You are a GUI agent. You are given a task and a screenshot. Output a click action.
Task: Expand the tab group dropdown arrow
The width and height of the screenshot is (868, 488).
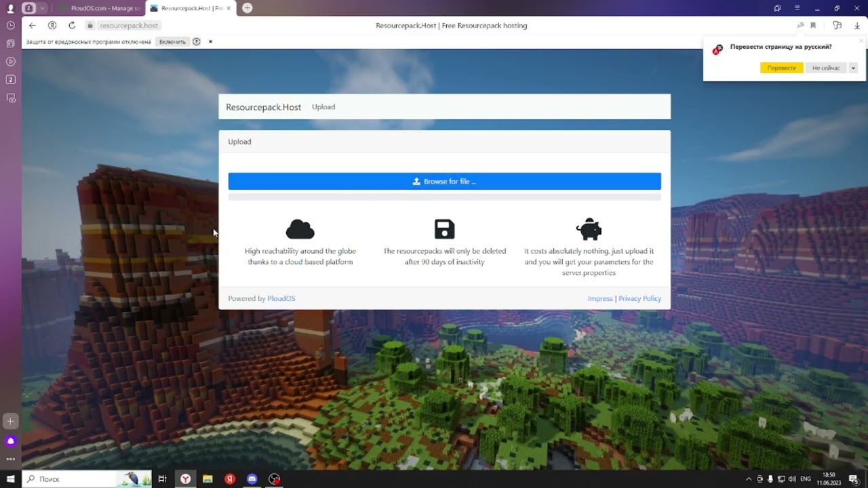coord(42,8)
